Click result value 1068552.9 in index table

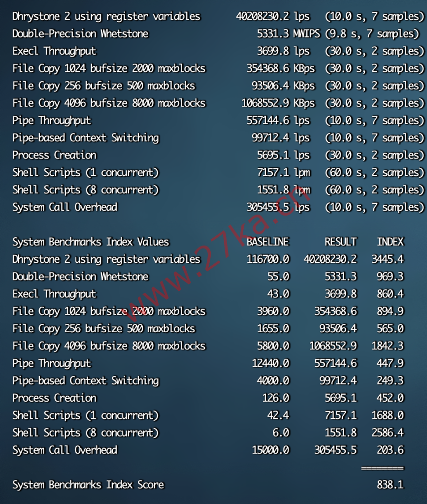[x=333, y=346]
